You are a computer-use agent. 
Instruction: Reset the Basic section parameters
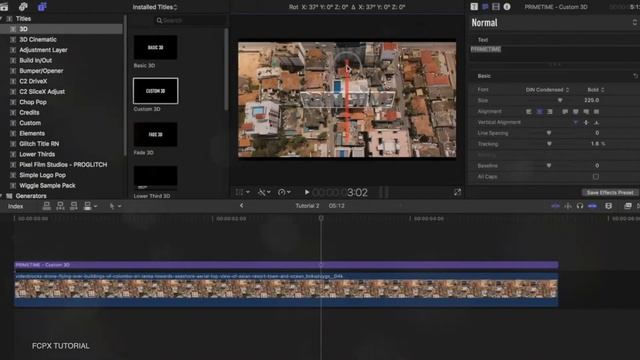tap(635, 76)
